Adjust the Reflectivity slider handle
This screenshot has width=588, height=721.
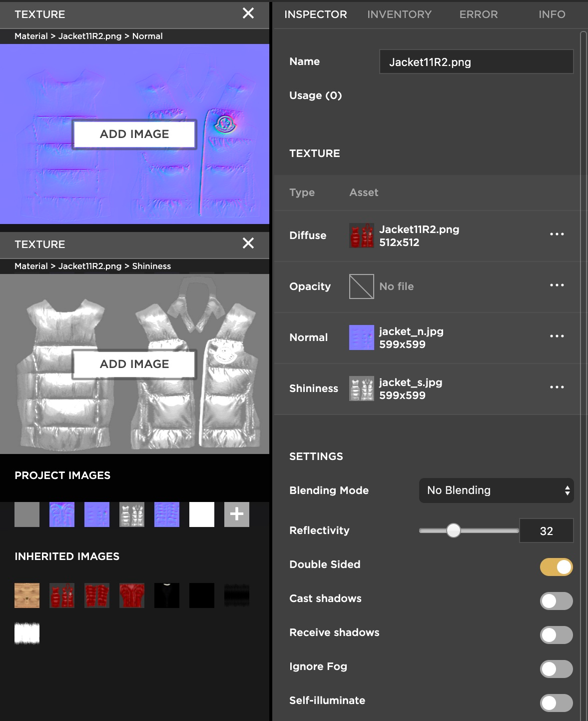454,530
